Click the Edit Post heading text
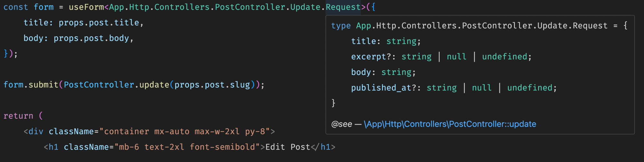Screen dimensions: 644x162 click(288, 147)
